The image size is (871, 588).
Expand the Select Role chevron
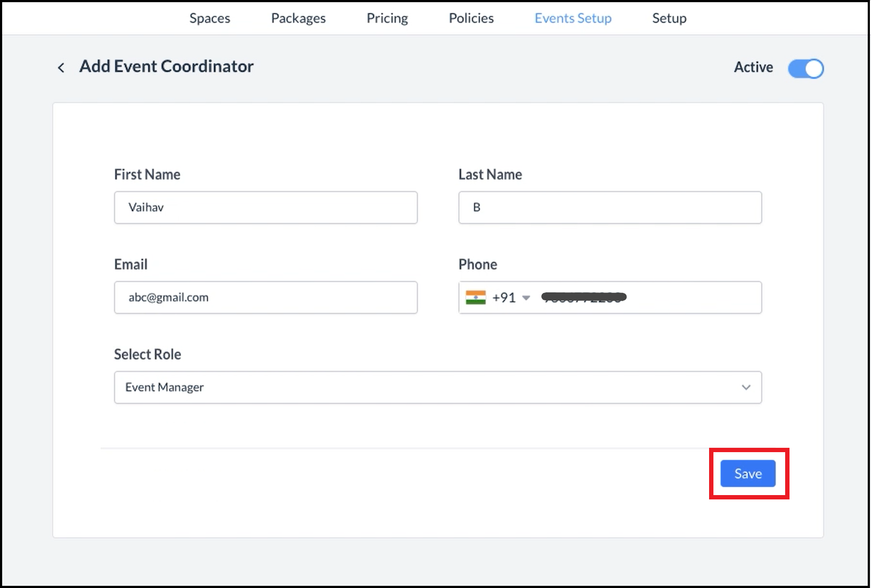point(745,387)
